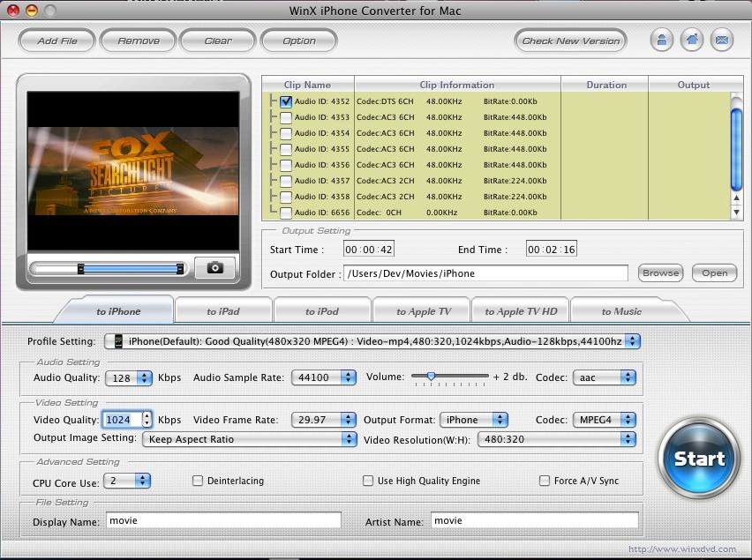This screenshot has height=560, width=752.
Task: Click the Output Folder path field
Action: point(485,273)
